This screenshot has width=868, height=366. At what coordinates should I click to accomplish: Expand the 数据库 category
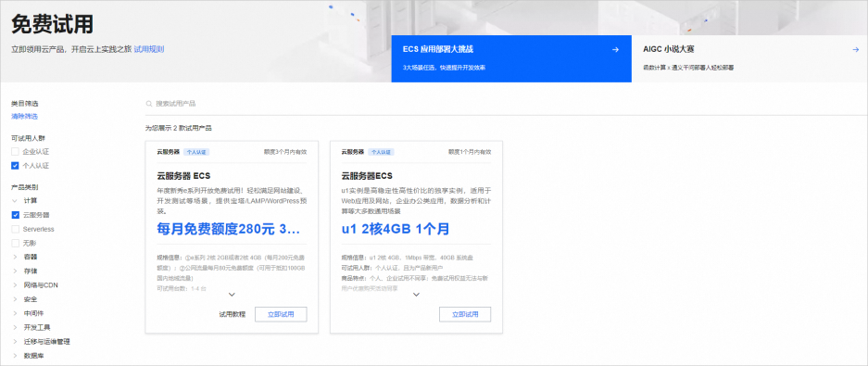click(x=15, y=356)
